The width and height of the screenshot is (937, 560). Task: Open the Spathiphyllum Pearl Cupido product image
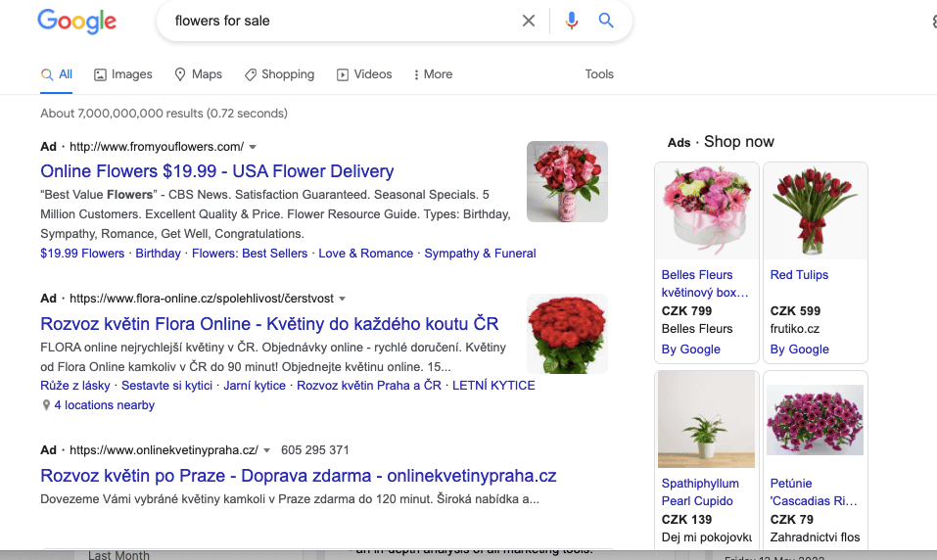pyautogui.click(x=706, y=420)
